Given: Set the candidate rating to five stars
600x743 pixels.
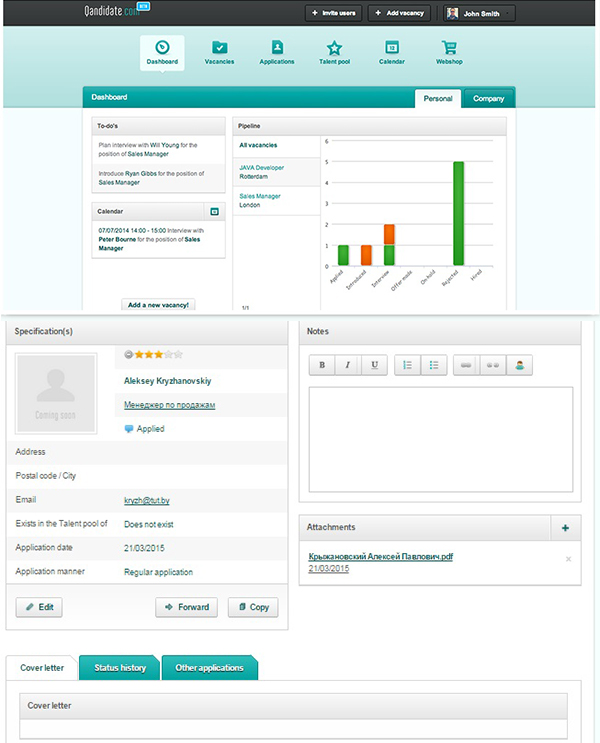Looking at the screenshot, I should [177, 354].
